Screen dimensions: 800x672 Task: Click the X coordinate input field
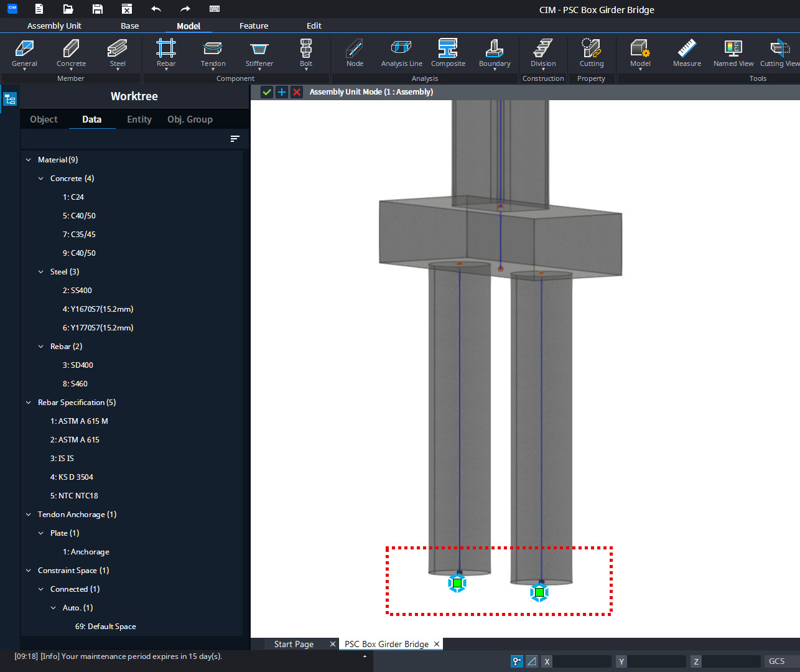click(583, 661)
